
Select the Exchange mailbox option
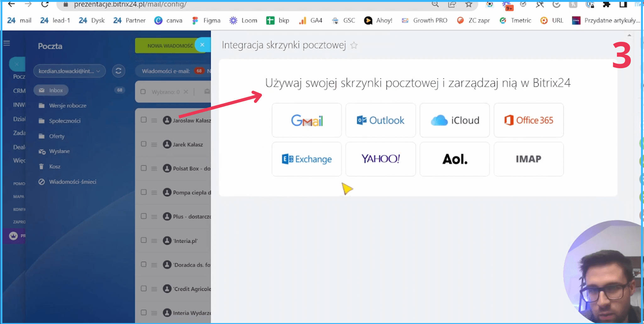(307, 159)
